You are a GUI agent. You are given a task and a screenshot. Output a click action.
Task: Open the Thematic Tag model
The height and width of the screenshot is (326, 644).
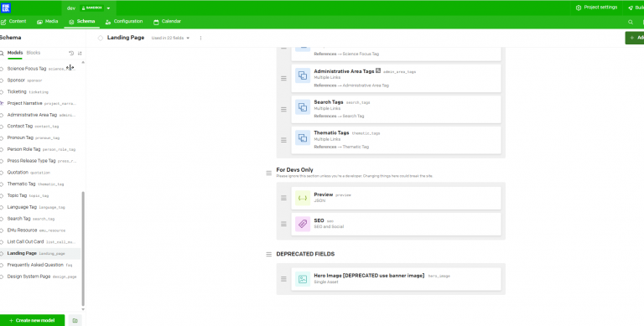pyautogui.click(x=40, y=184)
